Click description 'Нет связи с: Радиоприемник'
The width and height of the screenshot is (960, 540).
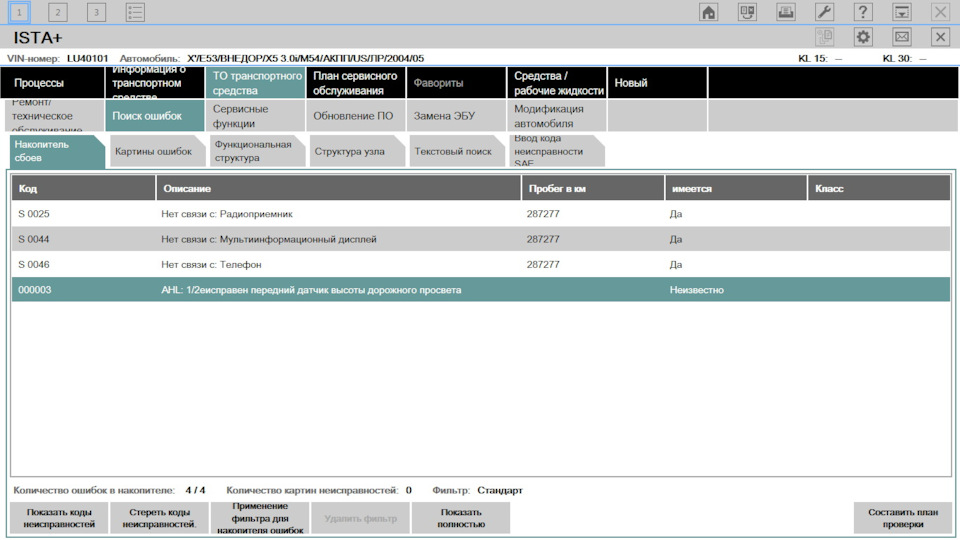point(227,214)
